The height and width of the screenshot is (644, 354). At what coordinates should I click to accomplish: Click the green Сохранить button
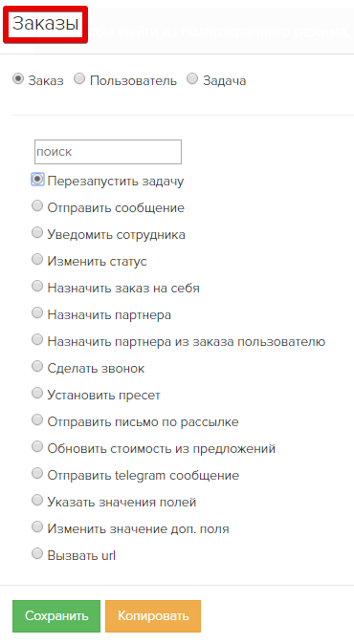pos(56,616)
